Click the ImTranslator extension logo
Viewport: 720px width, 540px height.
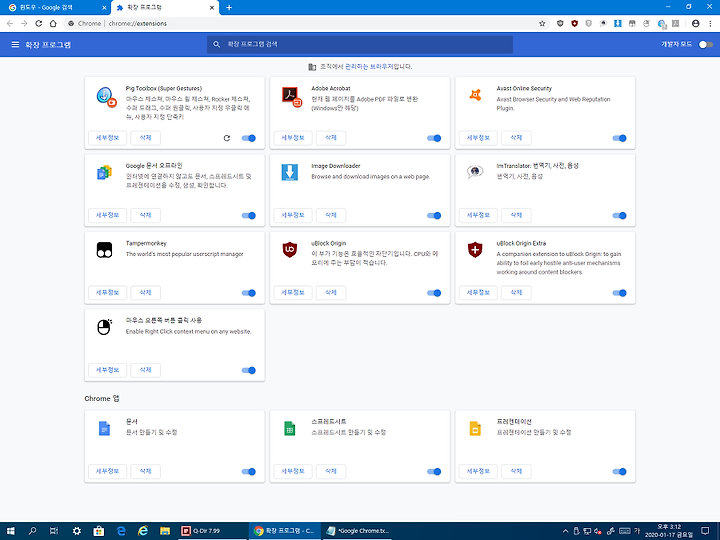click(475, 172)
